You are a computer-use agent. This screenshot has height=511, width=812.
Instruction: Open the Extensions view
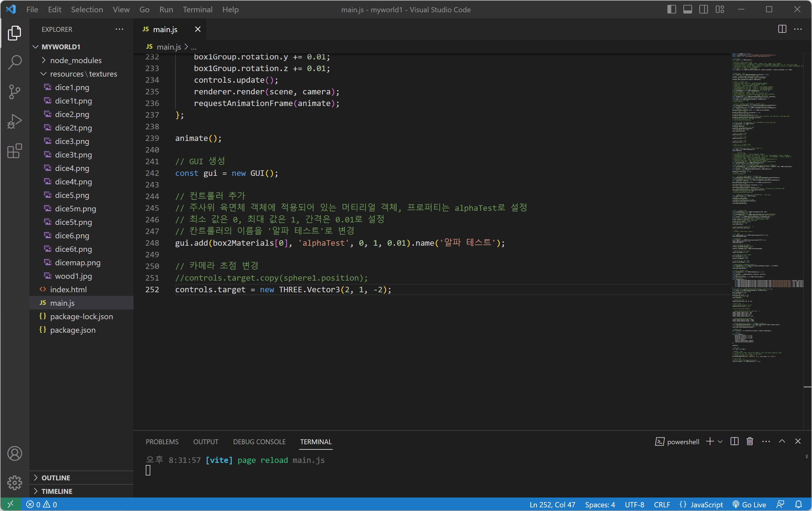coord(14,151)
